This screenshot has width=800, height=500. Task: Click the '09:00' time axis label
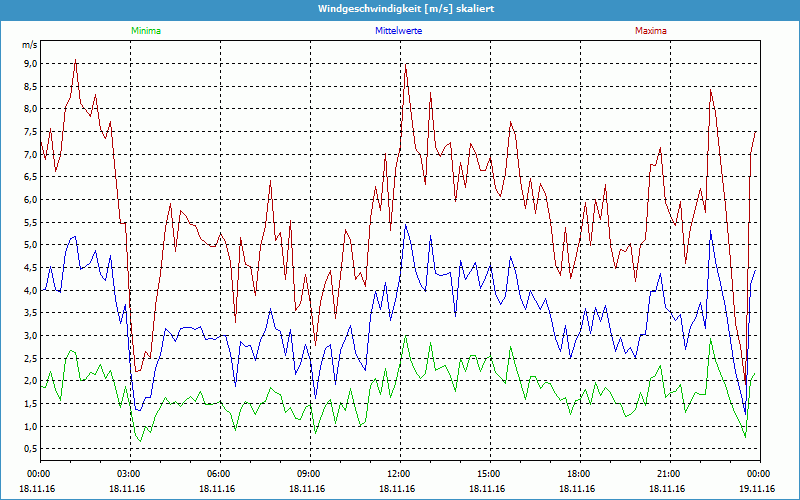pyautogui.click(x=310, y=474)
